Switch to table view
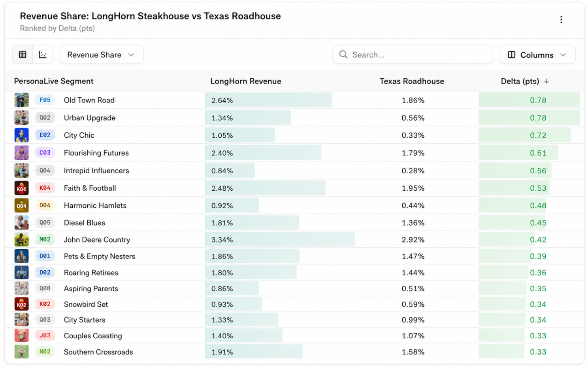This screenshot has width=588, height=368. [23, 55]
